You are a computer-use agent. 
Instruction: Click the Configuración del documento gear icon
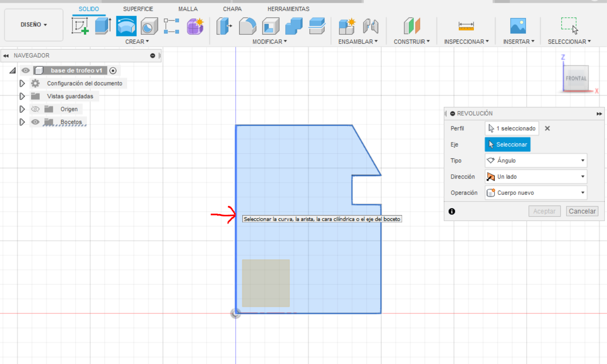[35, 83]
